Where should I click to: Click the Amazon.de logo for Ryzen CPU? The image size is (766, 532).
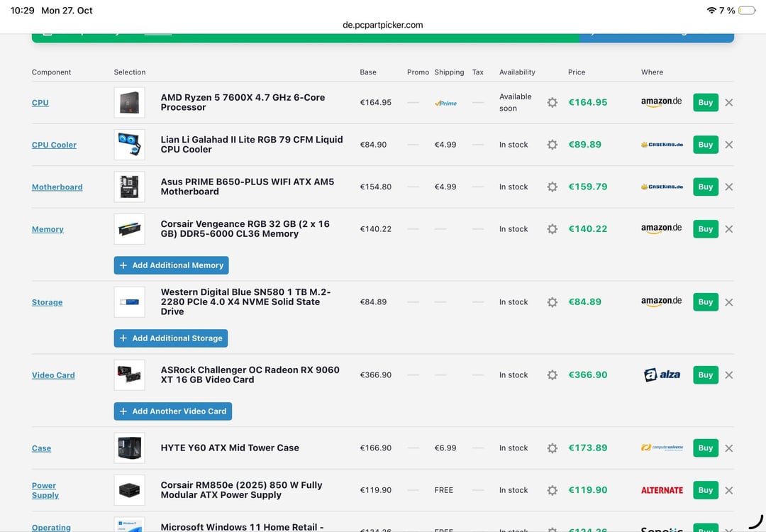661,102
